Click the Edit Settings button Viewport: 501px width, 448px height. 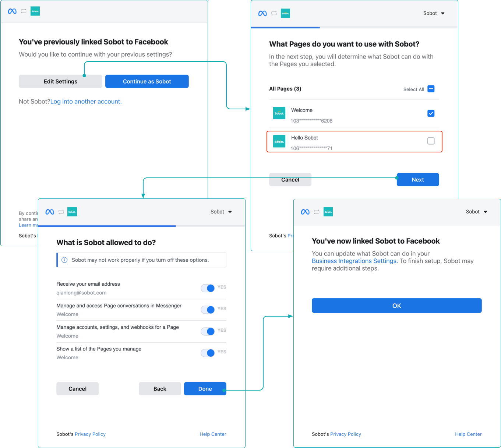[x=60, y=81]
